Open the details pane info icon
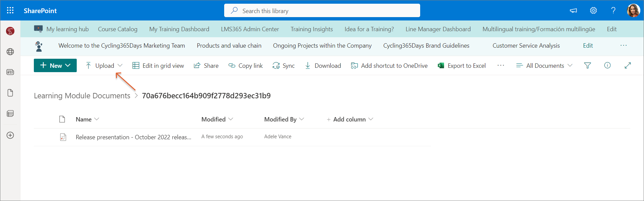 (607, 65)
